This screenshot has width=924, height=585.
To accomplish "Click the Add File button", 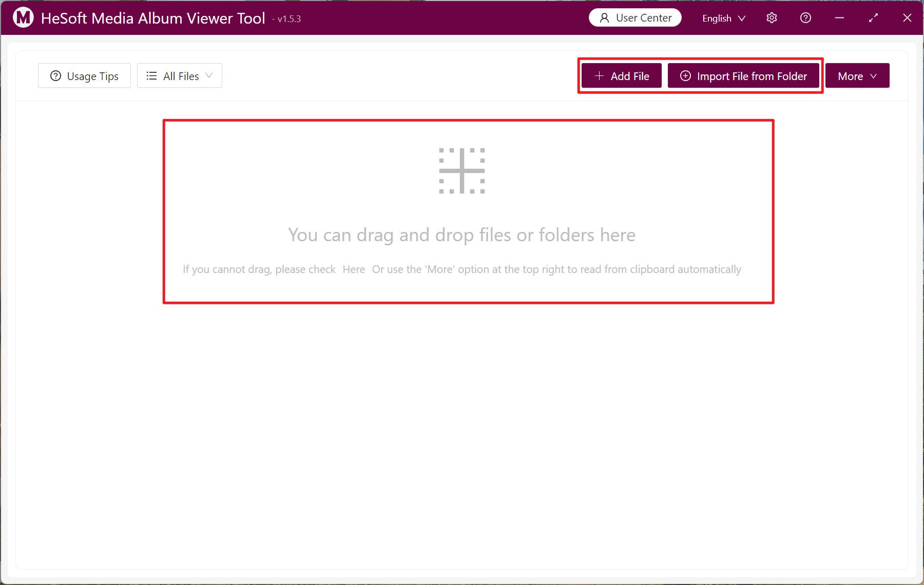I will 622,76.
